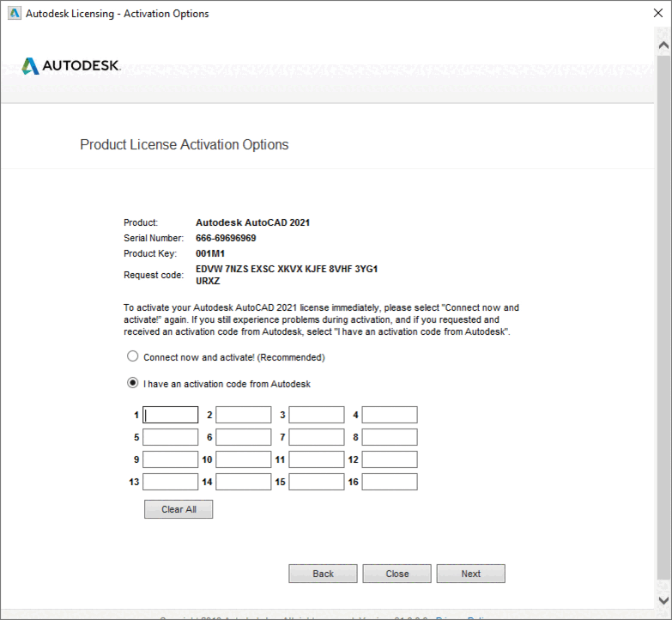Click activation code field 7
This screenshot has width=672, height=620.
pos(317,437)
